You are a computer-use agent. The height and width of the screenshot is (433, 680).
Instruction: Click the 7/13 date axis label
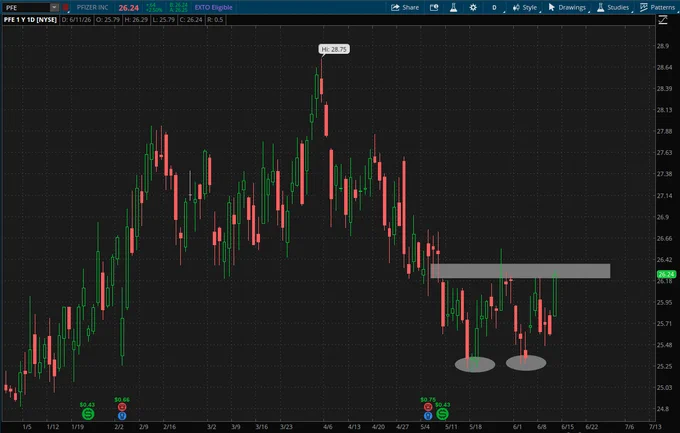click(655, 427)
